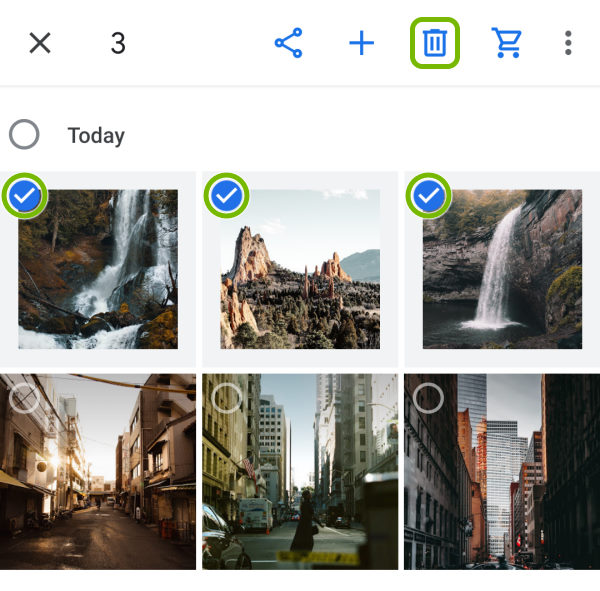Viewport: 600px width, 591px height.
Task: Open the cliff waterfall thumbnail
Action: pos(502,269)
